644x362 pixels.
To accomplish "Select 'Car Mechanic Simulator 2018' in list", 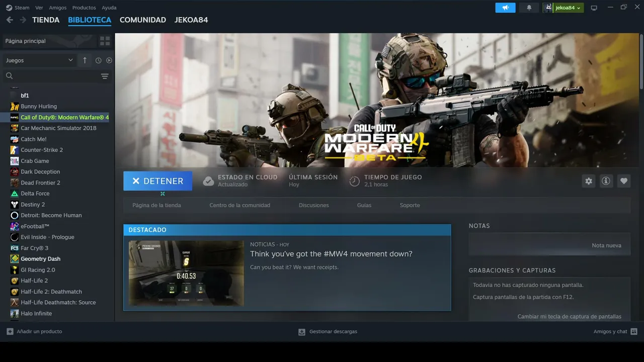I will [57, 128].
